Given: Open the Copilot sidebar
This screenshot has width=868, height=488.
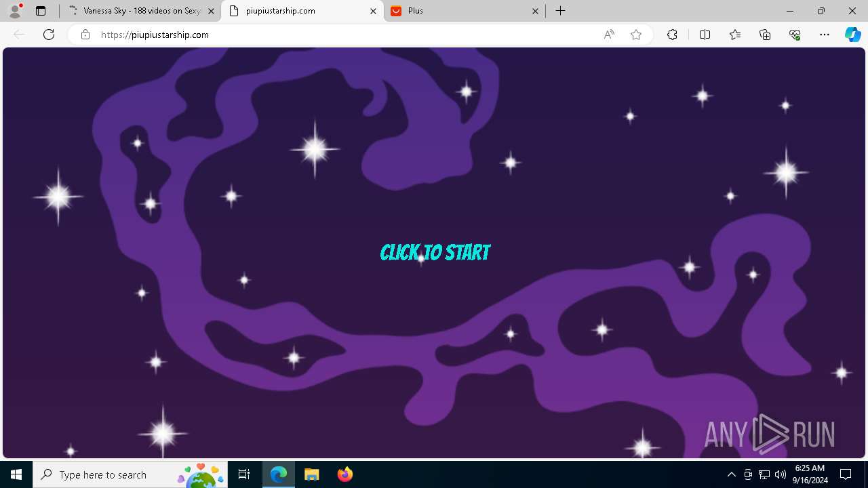Looking at the screenshot, I should (852, 35).
